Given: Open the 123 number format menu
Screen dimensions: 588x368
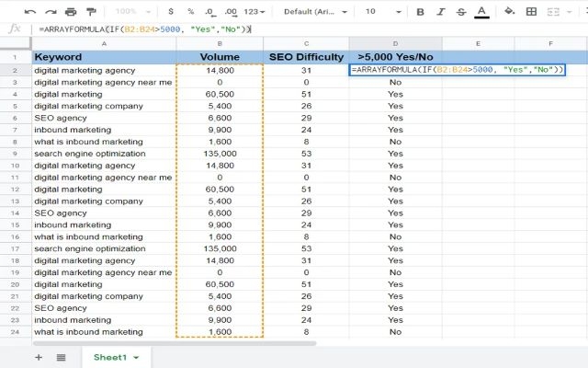Looking at the screenshot, I should (256, 12).
